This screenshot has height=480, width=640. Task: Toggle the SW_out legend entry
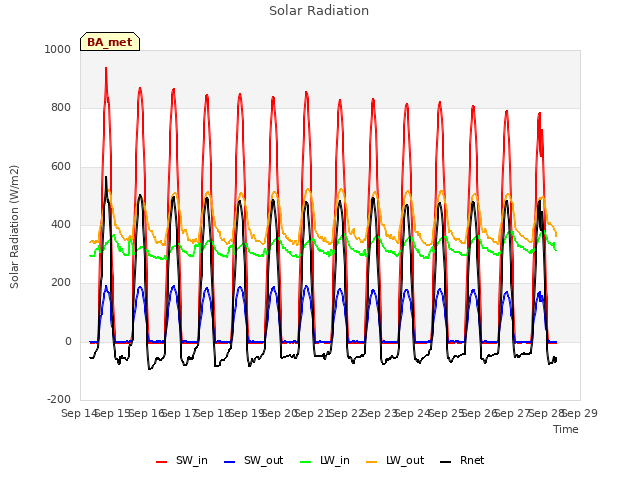coord(253,461)
